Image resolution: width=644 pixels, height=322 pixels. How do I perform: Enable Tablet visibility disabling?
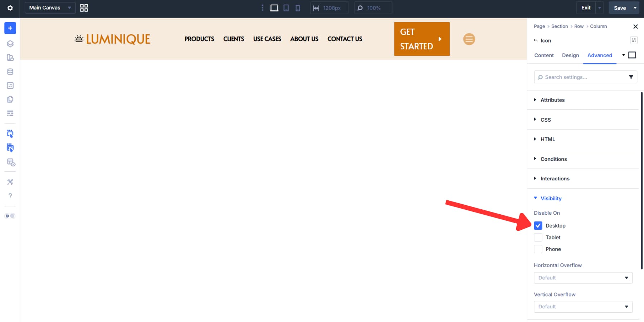point(538,237)
